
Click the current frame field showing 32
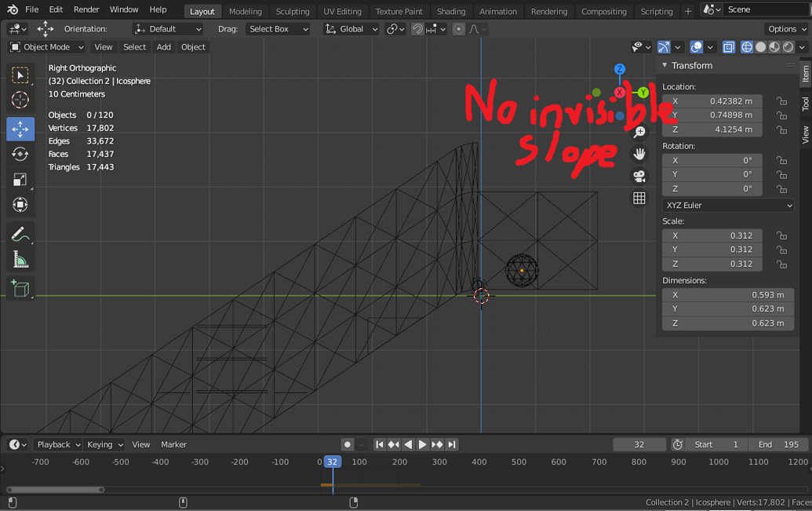click(x=639, y=444)
